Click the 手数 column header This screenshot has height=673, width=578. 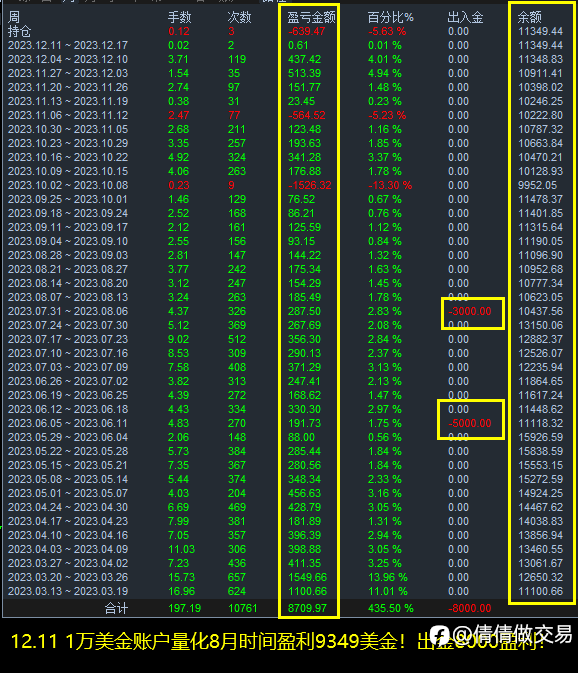pyautogui.click(x=179, y=18)
